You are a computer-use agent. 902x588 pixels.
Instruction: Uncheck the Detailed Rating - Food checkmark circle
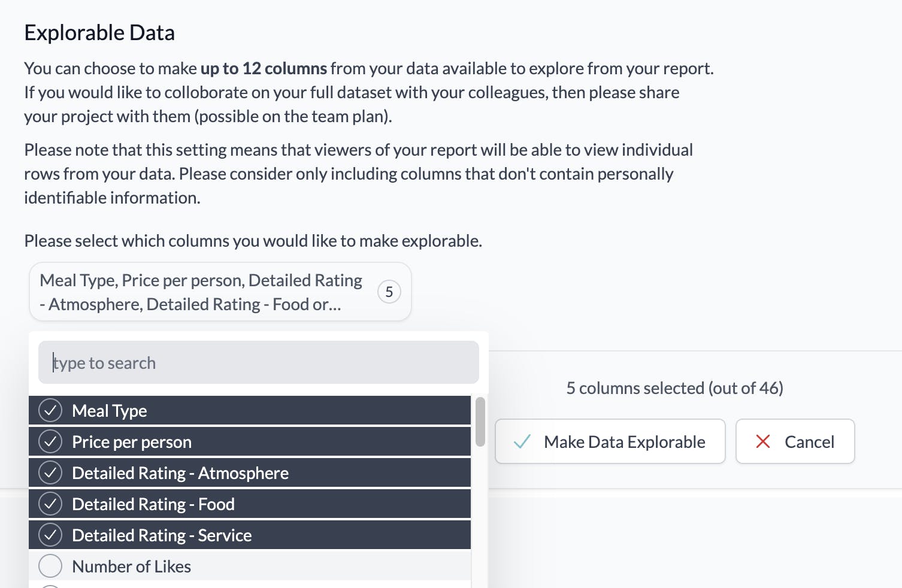pyautogui.click(x=50, y=504)
